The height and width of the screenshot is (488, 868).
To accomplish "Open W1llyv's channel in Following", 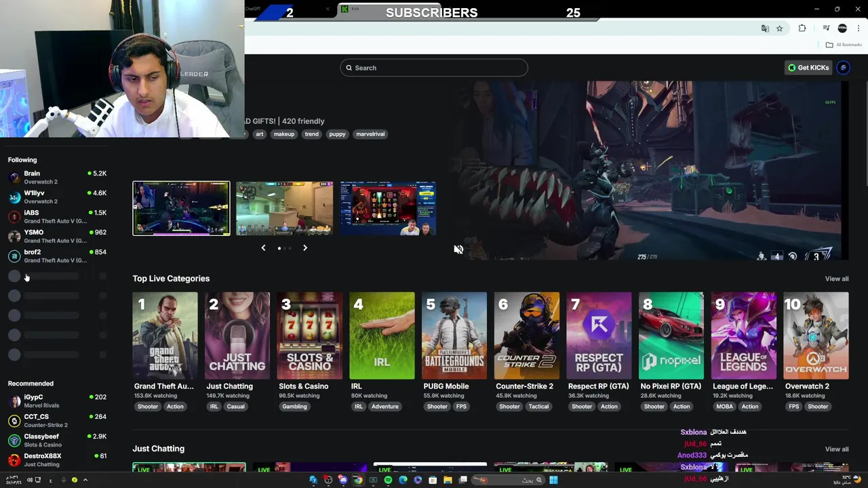I will click(x=57, y=197).
